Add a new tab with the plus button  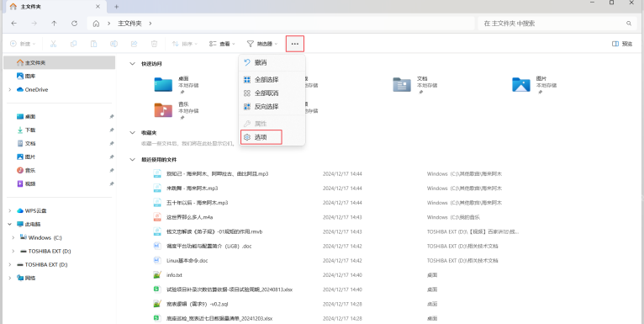tap(117, 7)
